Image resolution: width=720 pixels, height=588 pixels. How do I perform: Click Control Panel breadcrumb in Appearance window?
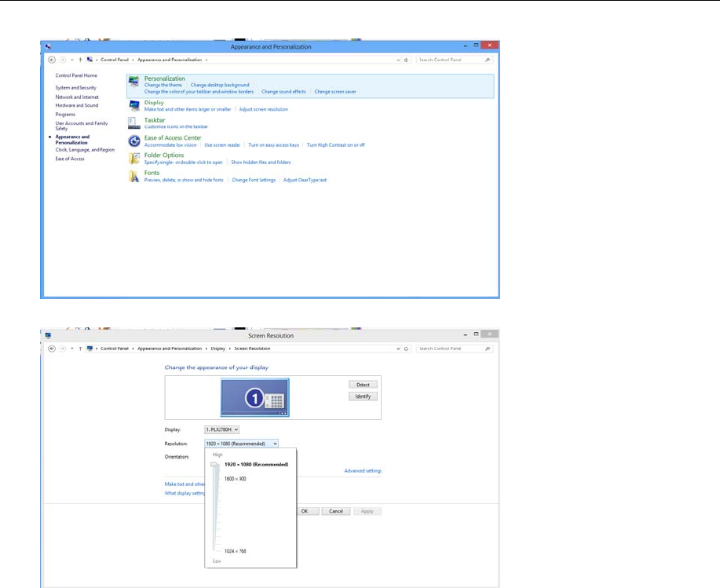point(115,60)
